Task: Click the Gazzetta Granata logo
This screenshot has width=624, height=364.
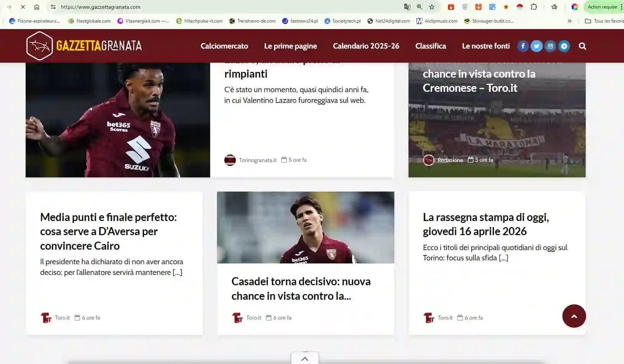Action: pyautogui.click(x=84, y=46)
